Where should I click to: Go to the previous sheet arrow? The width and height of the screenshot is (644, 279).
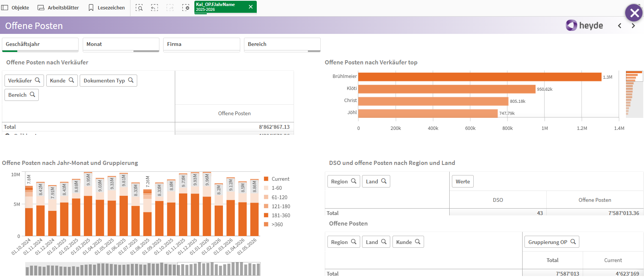point(620,26)
